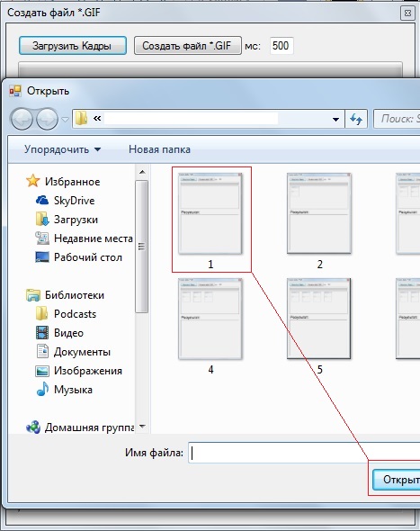Open the Музыка library icon
The height and width of the screenshot is (531, 420).
[x=42, y=389]
